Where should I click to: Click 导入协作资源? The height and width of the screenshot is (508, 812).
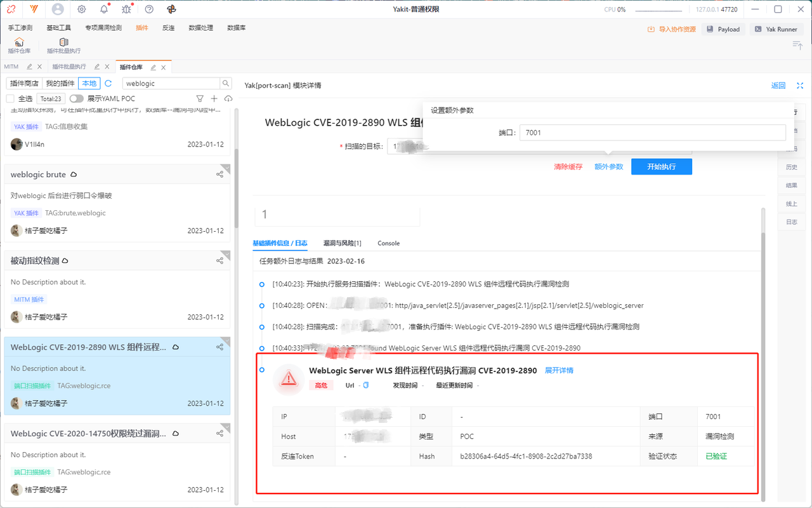point(671,29)
